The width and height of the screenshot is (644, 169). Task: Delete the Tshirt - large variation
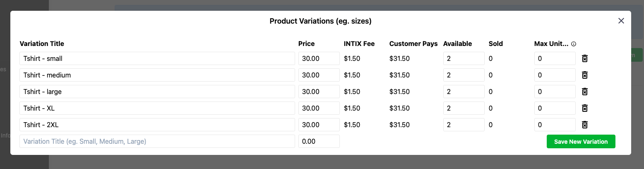[585, 92]
